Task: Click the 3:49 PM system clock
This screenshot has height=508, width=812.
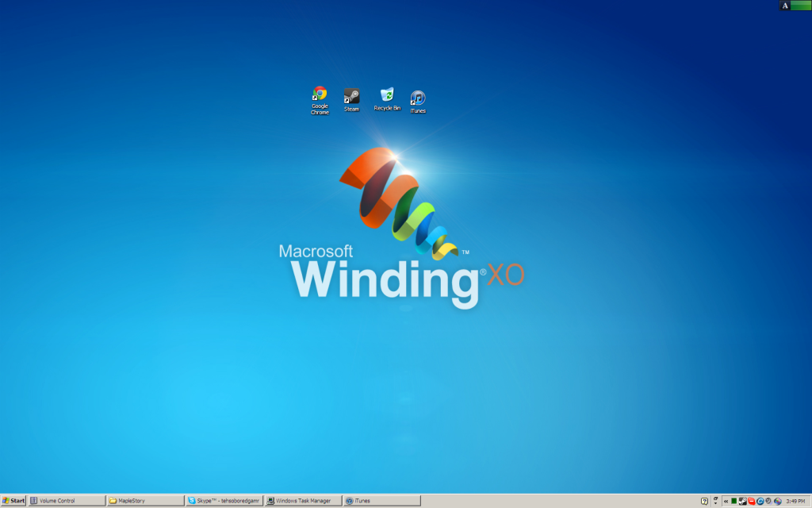Action: 795,501
